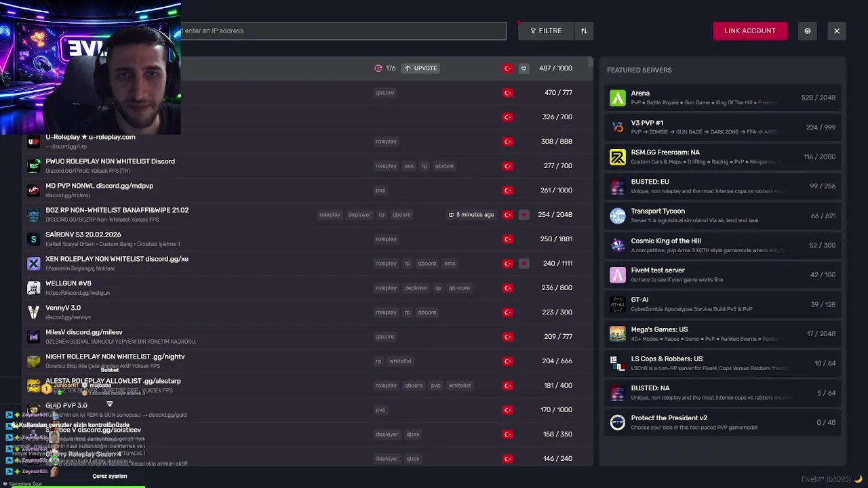
Task: Click the MilesV server icon
Action: (x=33, y=336)
